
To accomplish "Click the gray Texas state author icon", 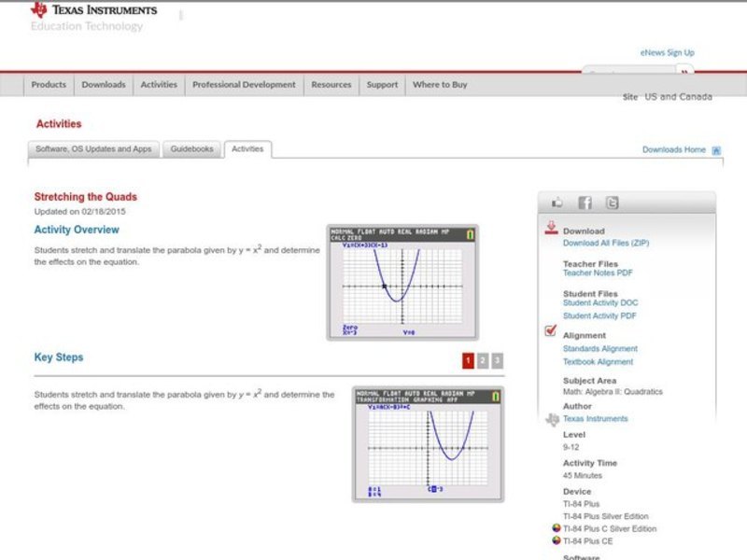I will (x=552, y=420).
